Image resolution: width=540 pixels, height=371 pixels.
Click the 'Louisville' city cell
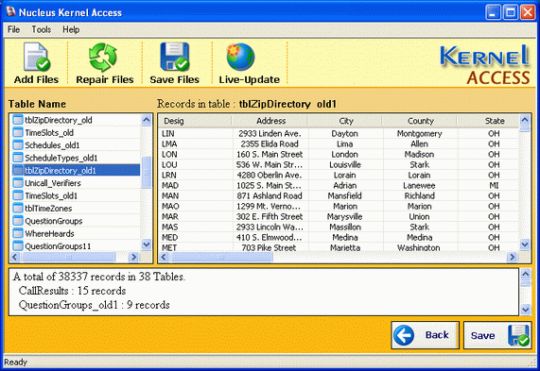(345, 165)
